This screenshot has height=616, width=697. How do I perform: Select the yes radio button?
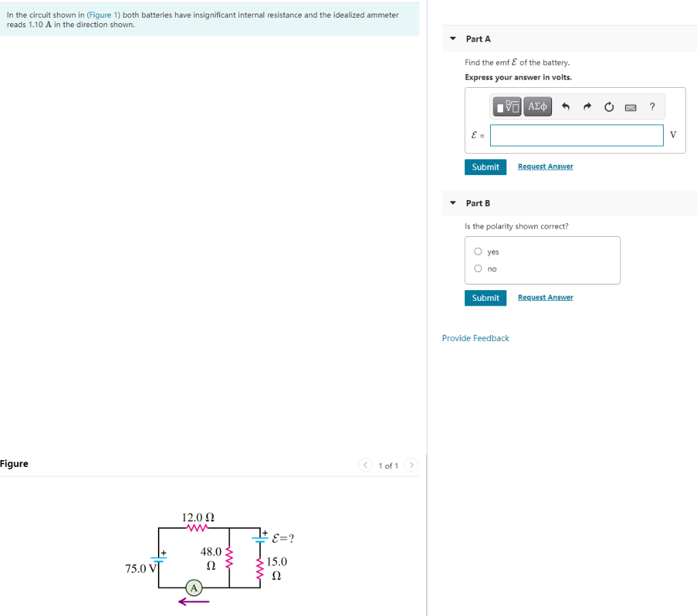tap(479, 251)
